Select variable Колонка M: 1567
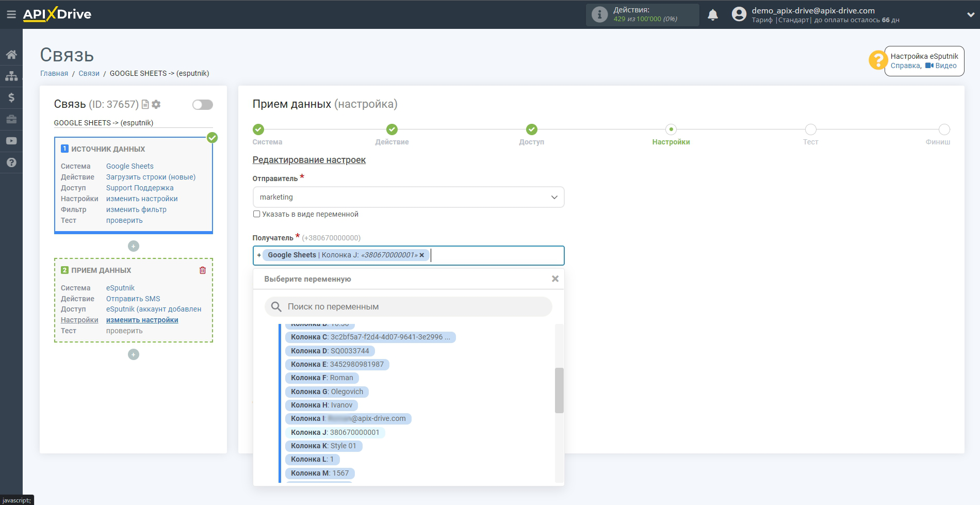The image size is (980, 505). tap(320, 473)
